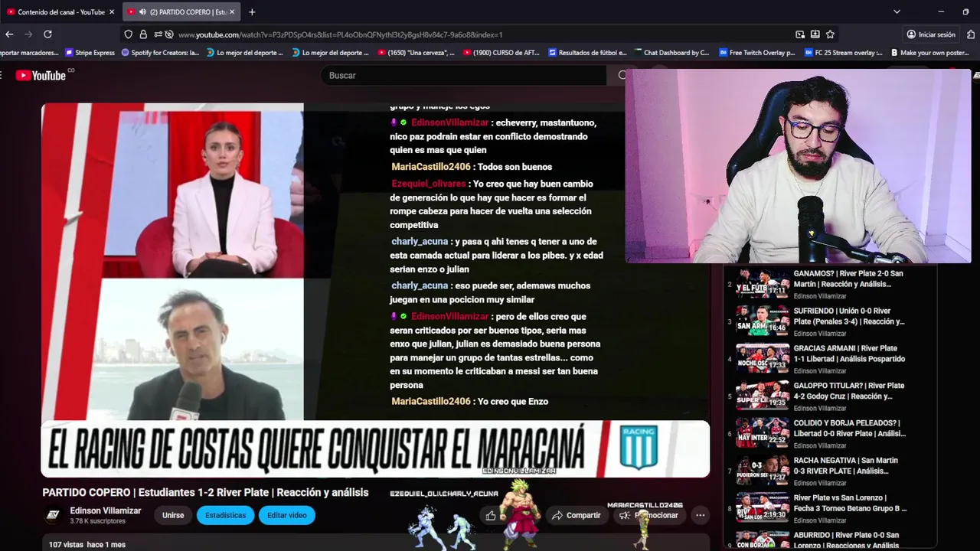Click the 'Editar video' button
The width and height of the screenshot is (980, 551).
pos(287,516)
